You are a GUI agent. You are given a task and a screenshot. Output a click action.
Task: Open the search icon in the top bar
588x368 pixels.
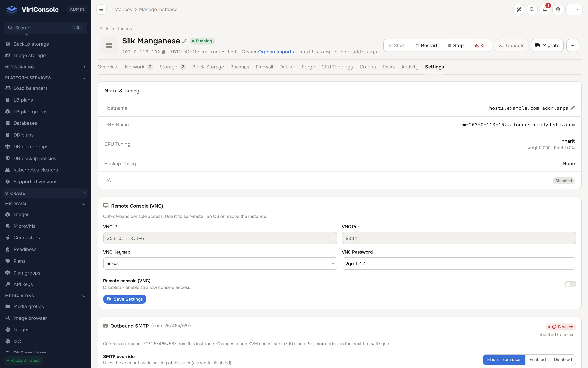tap(532, 10)
